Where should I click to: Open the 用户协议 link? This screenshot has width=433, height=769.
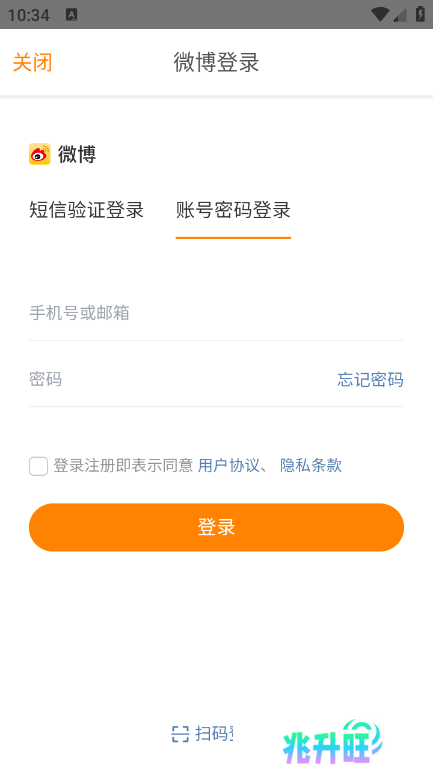coord(229,465)
